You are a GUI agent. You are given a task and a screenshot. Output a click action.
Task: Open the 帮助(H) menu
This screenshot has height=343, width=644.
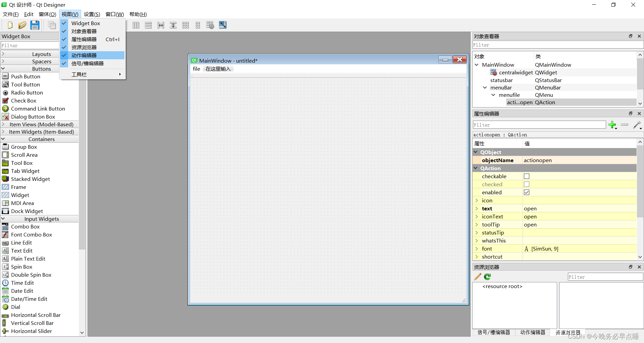(x=138, y=14)
